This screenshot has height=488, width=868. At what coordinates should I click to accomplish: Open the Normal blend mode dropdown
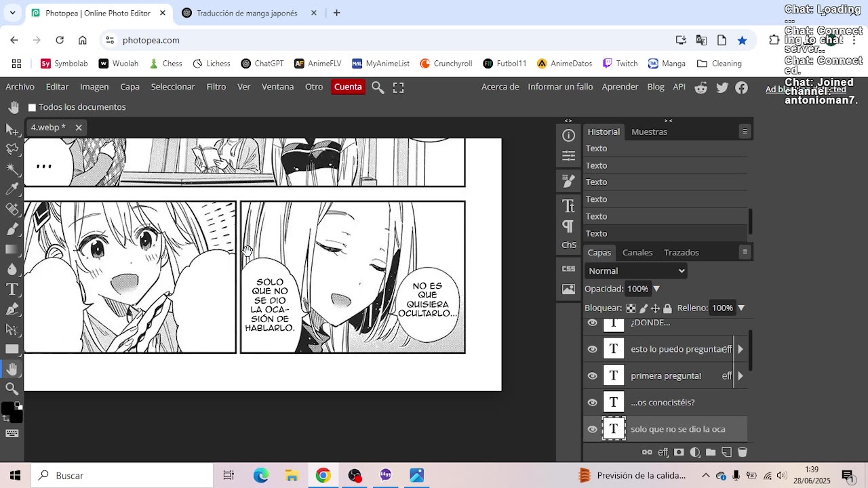click(636, 270)
